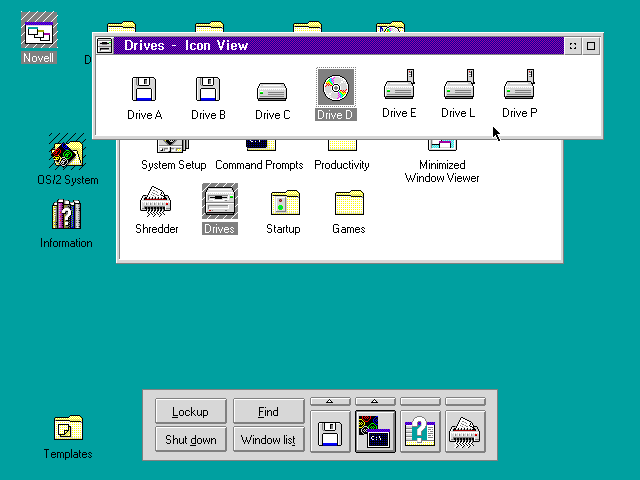Open the Drives window system menu icon
This screenshot has height=480, width=640.
[x=104, y=46]
